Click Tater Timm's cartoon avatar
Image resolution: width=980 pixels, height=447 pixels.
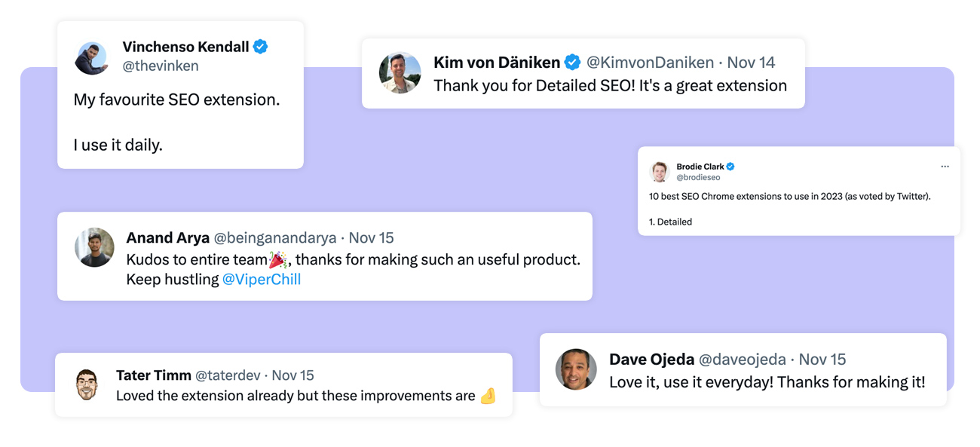tap(87, 384)
